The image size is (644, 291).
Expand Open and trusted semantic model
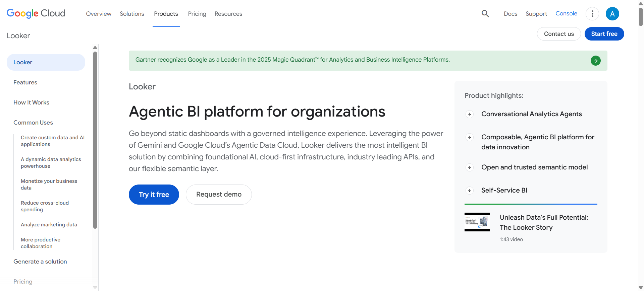click(x=470, y=167)
